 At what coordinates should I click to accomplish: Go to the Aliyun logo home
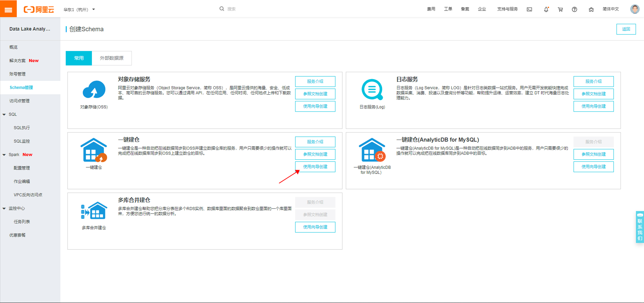coord(39,10)
